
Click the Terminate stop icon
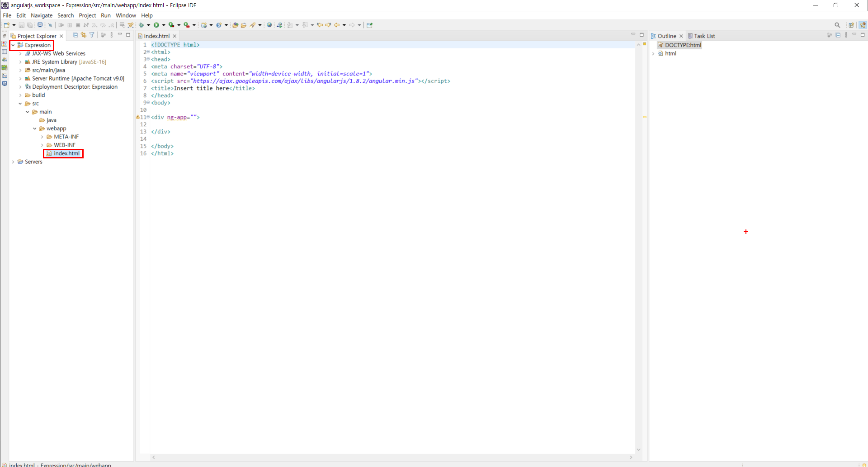tap(78, 25)
